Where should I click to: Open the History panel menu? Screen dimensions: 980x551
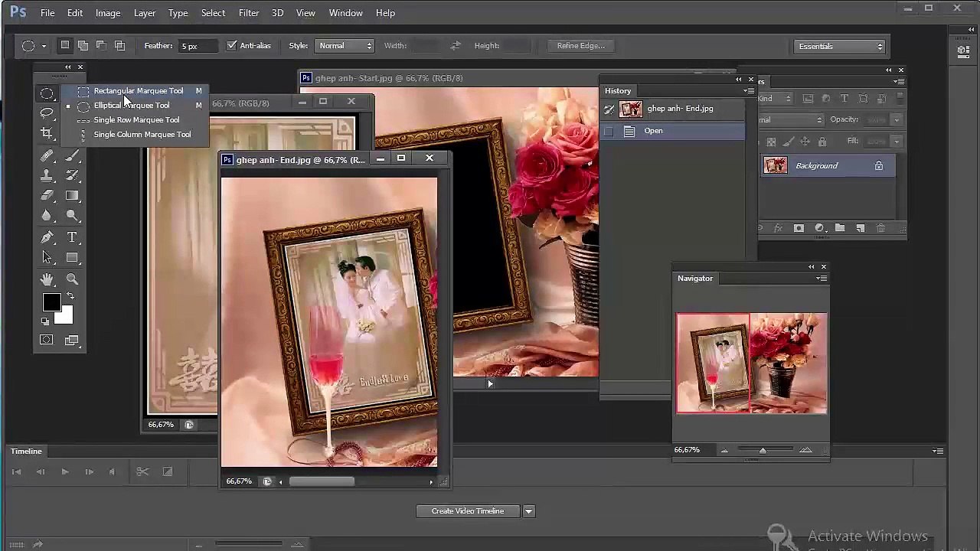pyautogui.click(x=748, y=91)
